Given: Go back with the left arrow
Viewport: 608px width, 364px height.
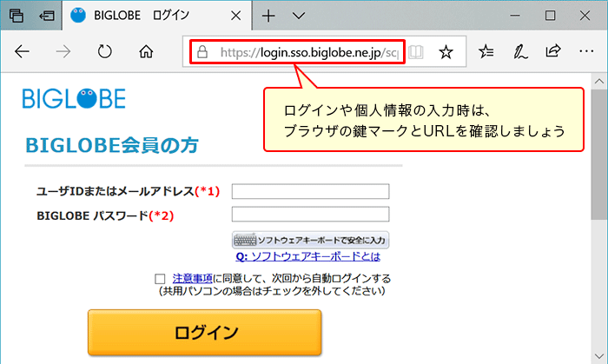Looking at the screenshot, I should coord(22,51).
